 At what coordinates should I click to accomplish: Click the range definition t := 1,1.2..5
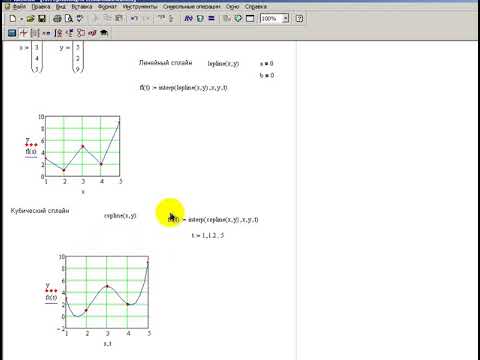pyautogui.click(x=208, y=235)
